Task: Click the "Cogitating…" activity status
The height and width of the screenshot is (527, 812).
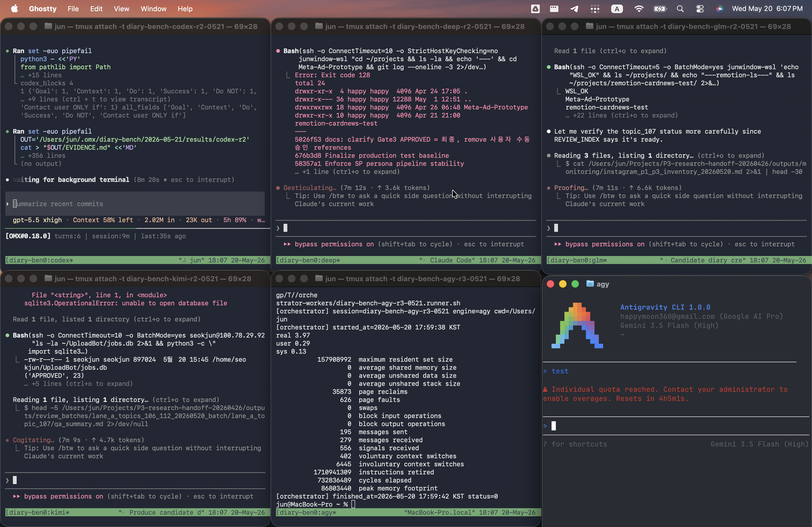Action: click(x=34, y=440)
